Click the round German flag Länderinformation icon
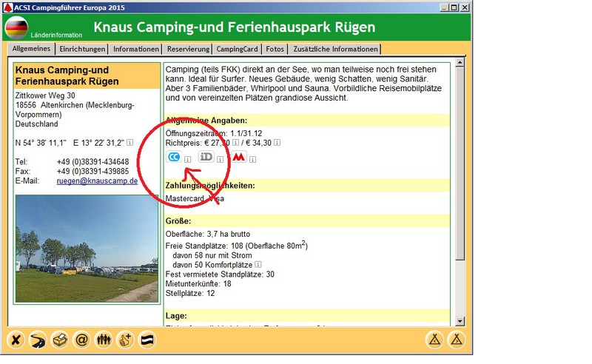This screenshot has height=364, width=592. click(x=16, y=28)
